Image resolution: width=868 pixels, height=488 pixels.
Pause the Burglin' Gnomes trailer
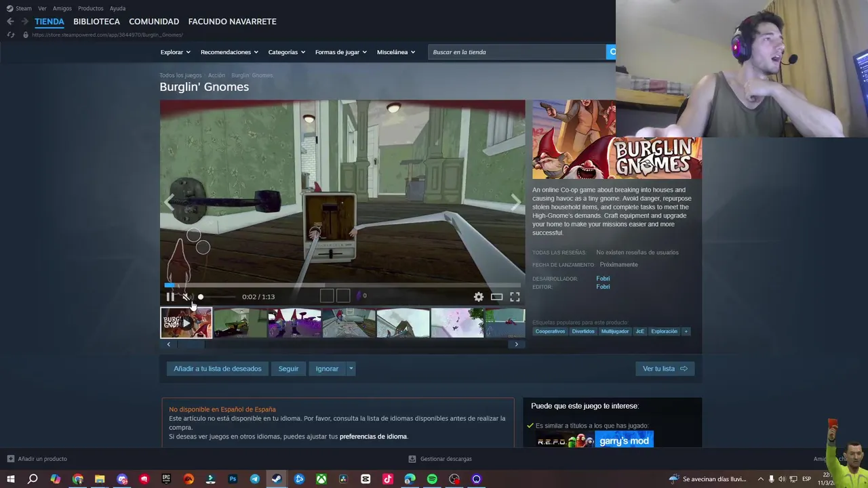tap(170, 297)
